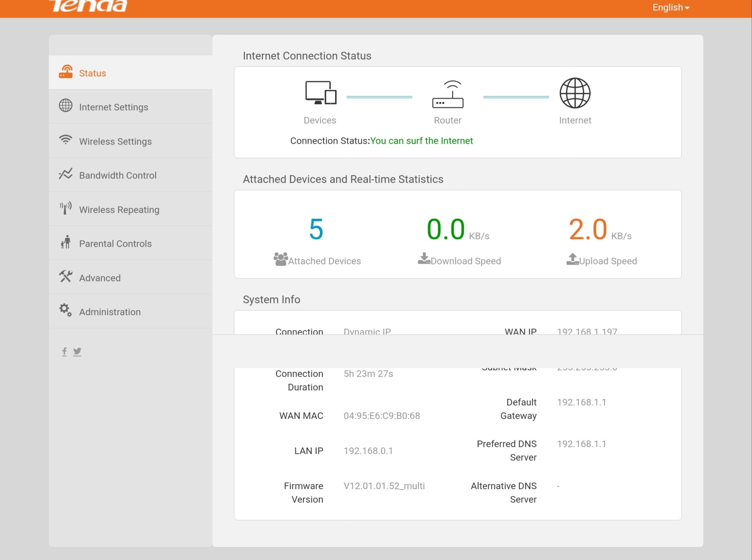Open the Facebook link icon
This screenshot has width=752, height=560.
click(64, 351)
